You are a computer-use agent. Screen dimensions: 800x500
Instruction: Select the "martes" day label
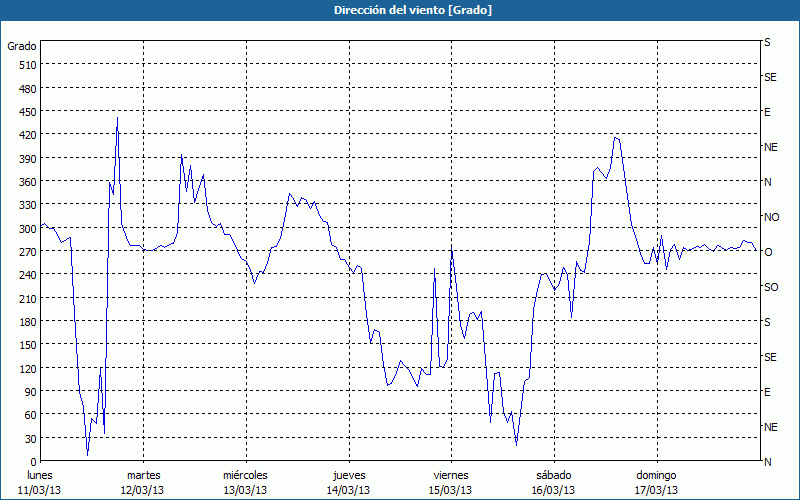143,475
